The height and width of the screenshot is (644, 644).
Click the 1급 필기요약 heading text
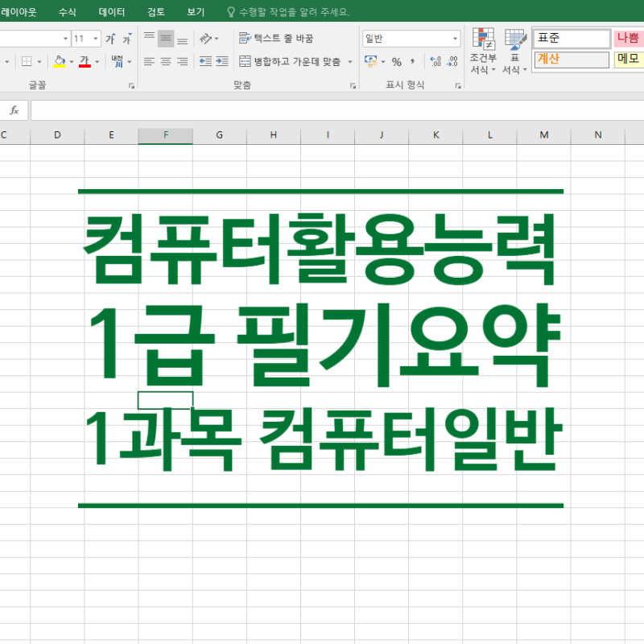324,346
